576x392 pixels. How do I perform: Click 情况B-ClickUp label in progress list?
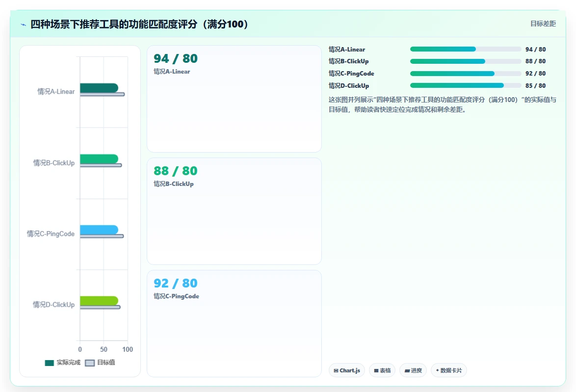point(349,61)
